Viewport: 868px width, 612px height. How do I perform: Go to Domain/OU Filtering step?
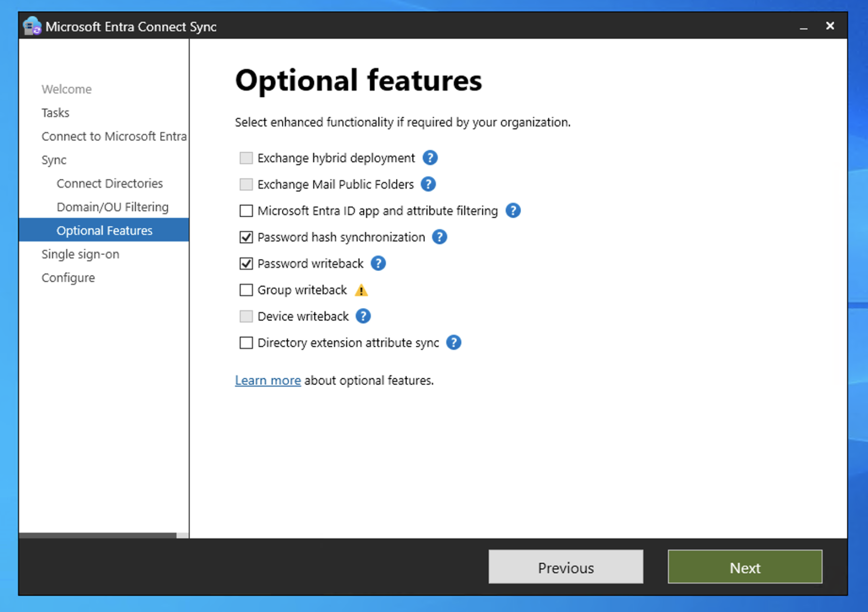click(x=112, y=207)
